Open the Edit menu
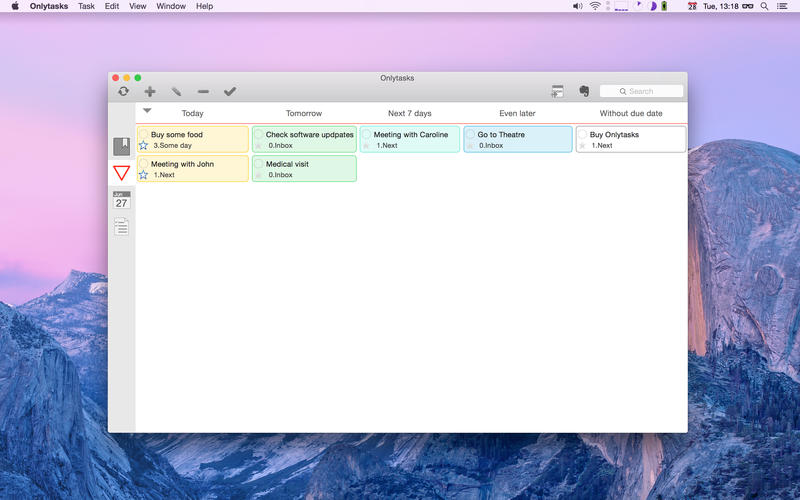Screen dimensions: 800x500 pos(112,6)
